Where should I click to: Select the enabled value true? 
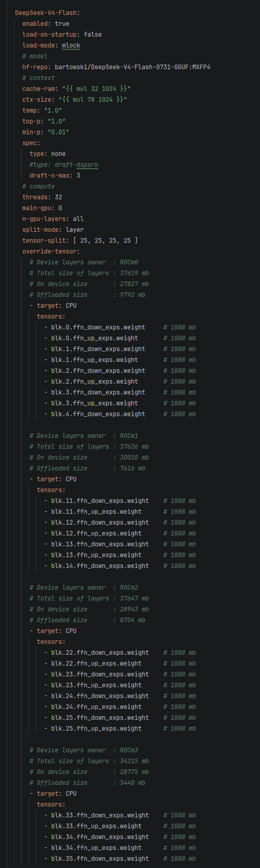(62, 24)
